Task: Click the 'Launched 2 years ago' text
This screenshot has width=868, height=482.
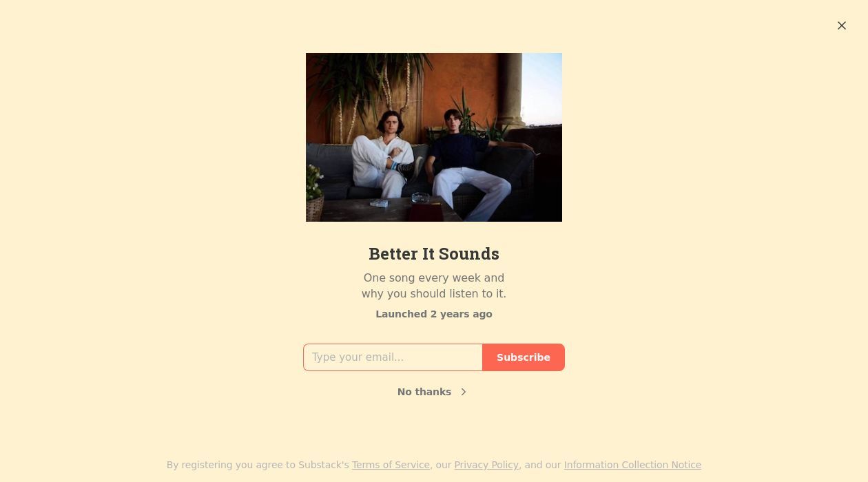Action: click(434, 314)
